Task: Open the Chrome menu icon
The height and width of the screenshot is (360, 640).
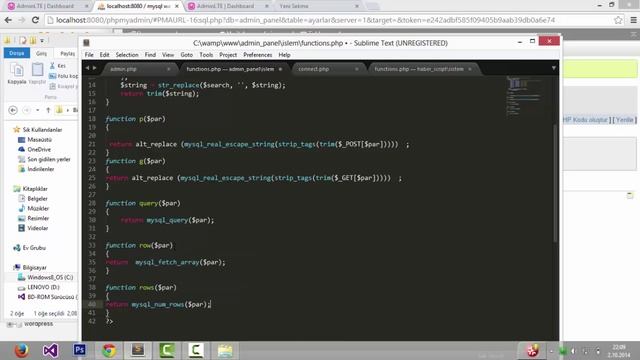Action: 633,20
